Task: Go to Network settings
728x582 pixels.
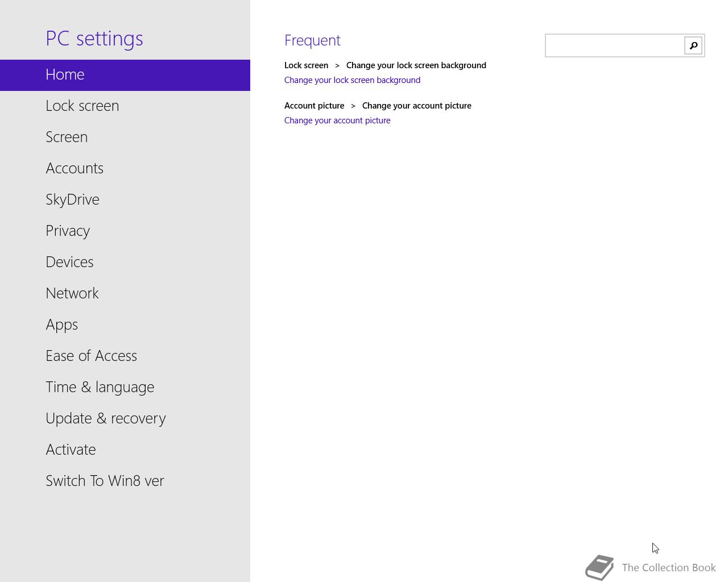Action: pyautogui.click(x=125, y=293)
